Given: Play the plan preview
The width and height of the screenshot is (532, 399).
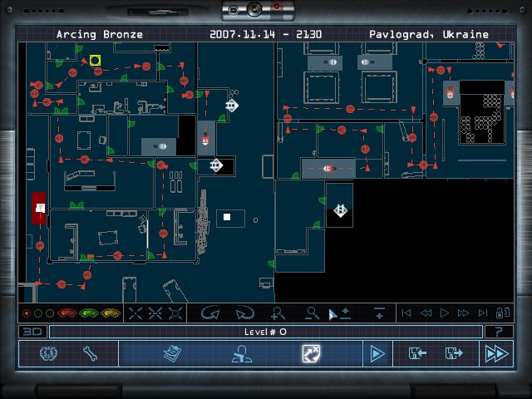Looking at the screenshot, I should (444, 313).
